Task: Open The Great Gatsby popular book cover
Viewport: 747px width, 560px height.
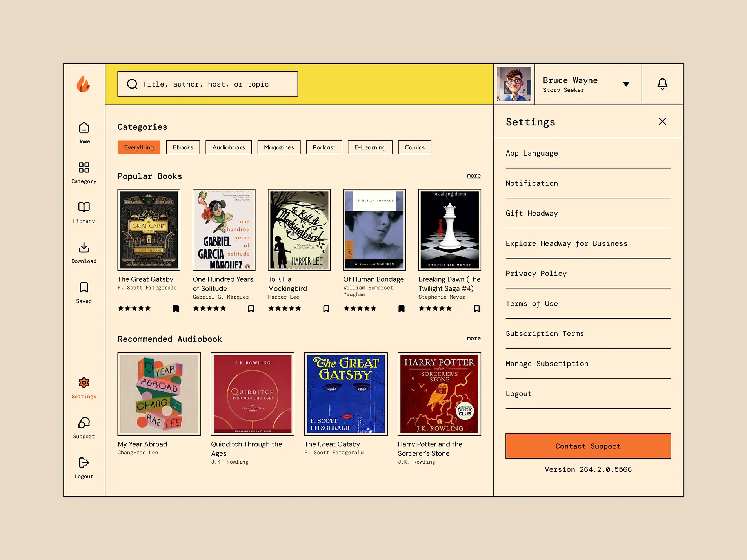Action: tap(149, 230)
